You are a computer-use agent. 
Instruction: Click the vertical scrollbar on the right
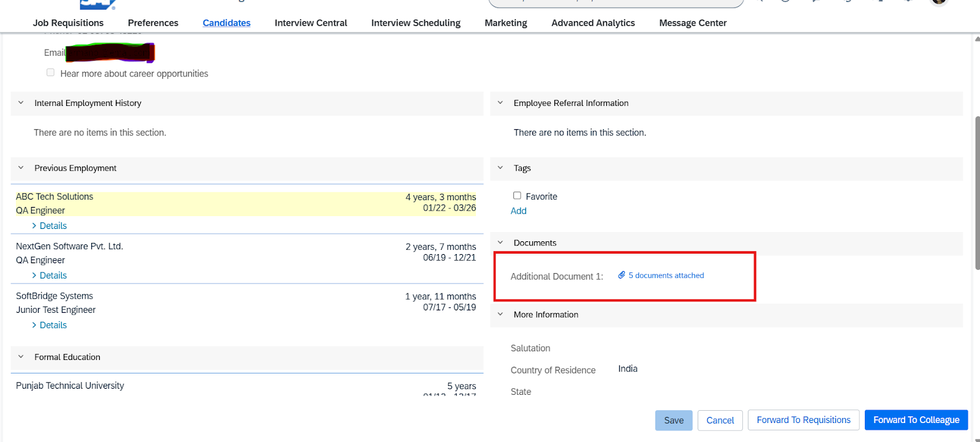point(976,193)
